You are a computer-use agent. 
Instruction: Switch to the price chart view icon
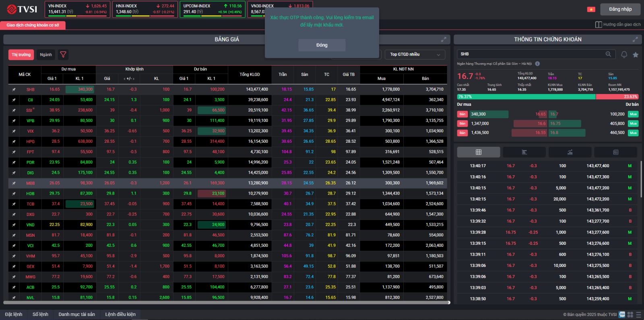[570, 152]
